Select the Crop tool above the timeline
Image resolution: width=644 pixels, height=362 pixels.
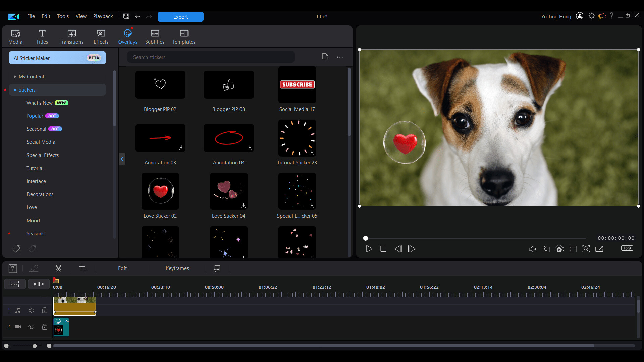pyautogui.click(x=83, y=268)
